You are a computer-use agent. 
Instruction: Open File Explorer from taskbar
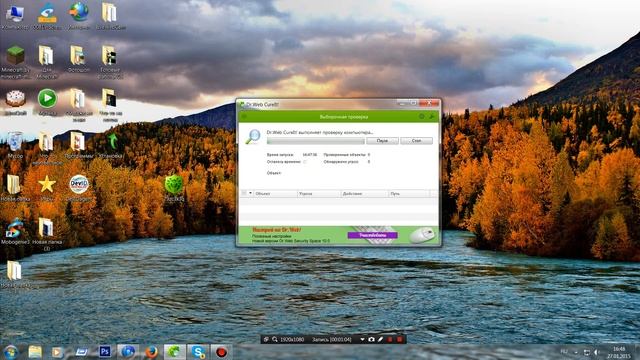(35, 352)
